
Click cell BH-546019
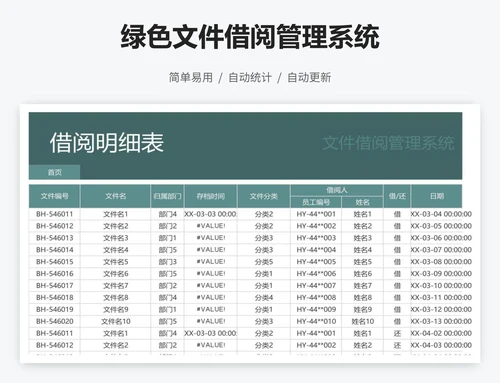[x=55, y=309]
